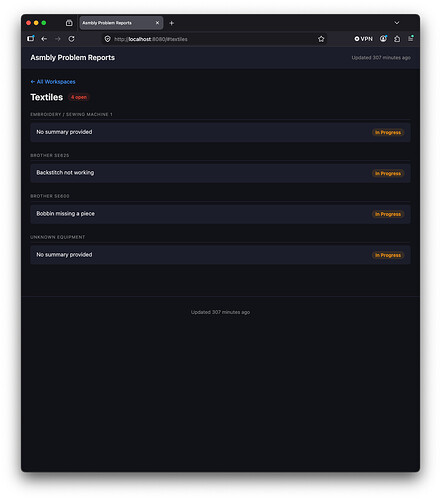Click the browser forward arrow

coord(58,39)
